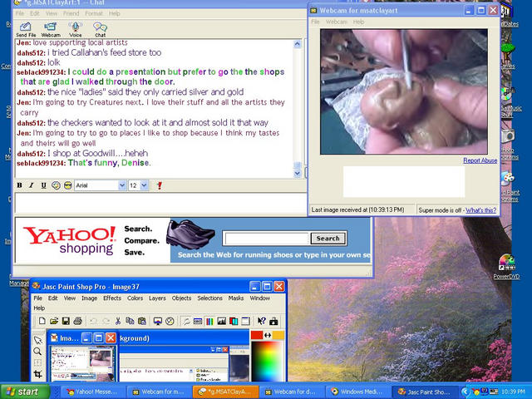Click Save disk icon in Paint Shop Pro
This screenshot has height=399, width=532.
[66, 321]
